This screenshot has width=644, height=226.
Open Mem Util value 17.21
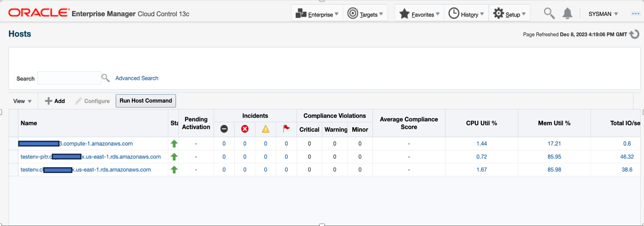pos(554,143)
